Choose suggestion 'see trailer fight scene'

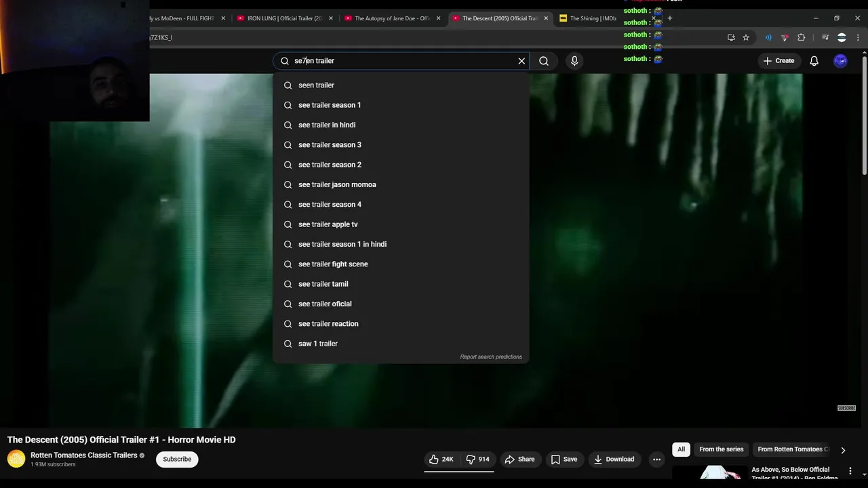(401, 264)
